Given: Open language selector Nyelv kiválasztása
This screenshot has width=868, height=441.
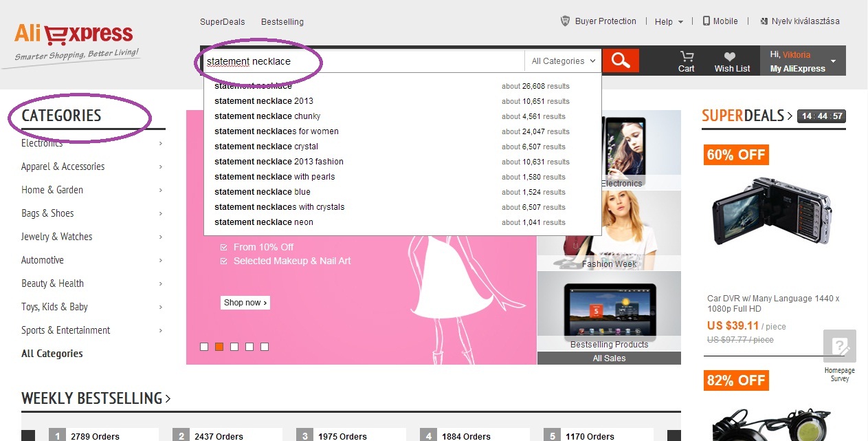Looking at the screenshot, I should 800,21.
